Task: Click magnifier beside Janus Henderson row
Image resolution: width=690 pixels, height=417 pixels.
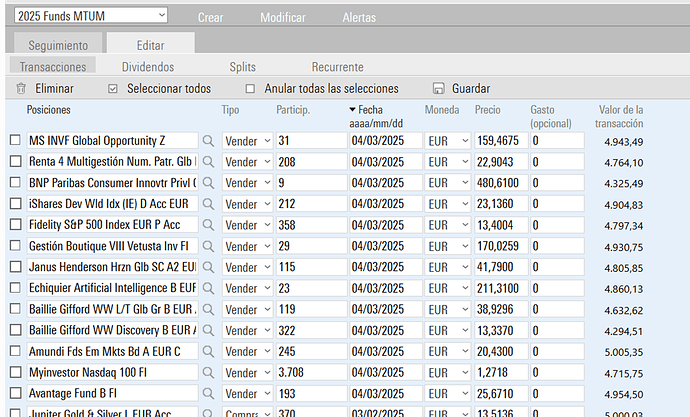Action: pos(208,267)
